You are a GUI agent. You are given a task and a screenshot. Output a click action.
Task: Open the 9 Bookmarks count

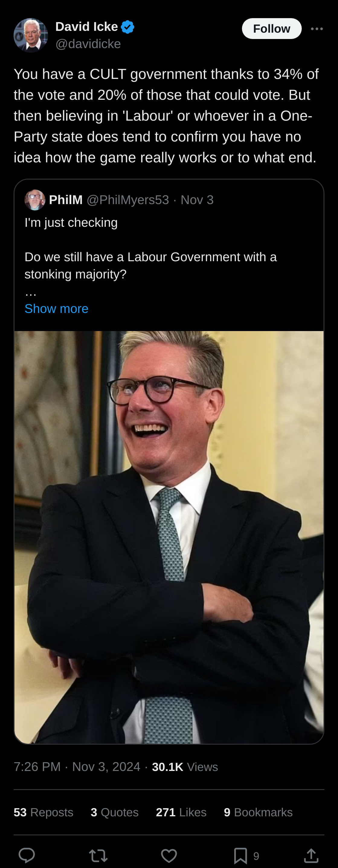click(258, 812)
